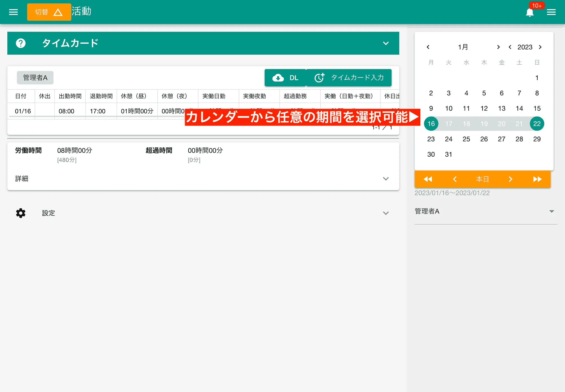Open the top-right hamburger menu
Viewport: 565px width, 392px height.
(x=551, y=12)
